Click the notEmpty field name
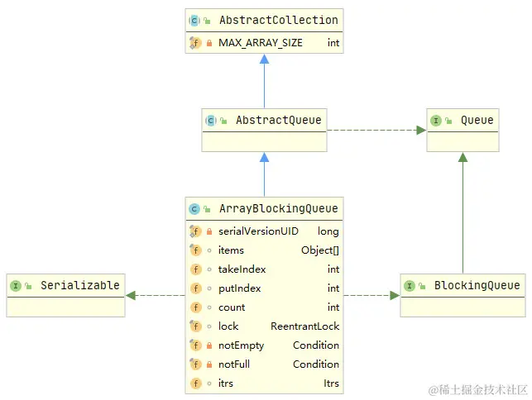The image size is (532, 400). (242, 345)
